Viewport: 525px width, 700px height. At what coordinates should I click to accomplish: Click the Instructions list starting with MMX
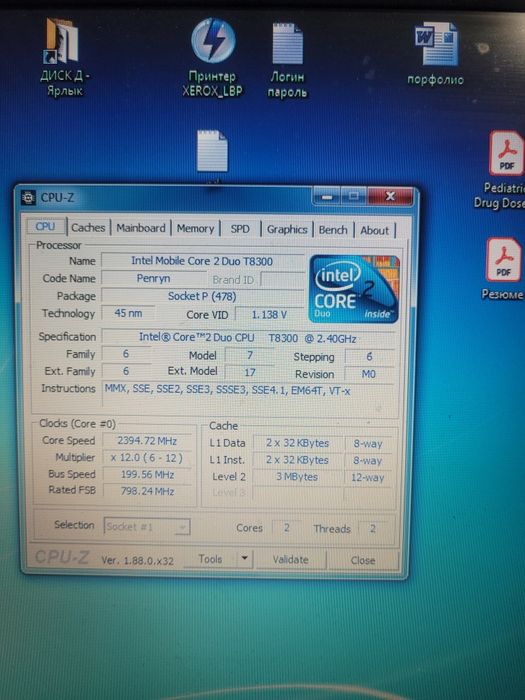248,394
